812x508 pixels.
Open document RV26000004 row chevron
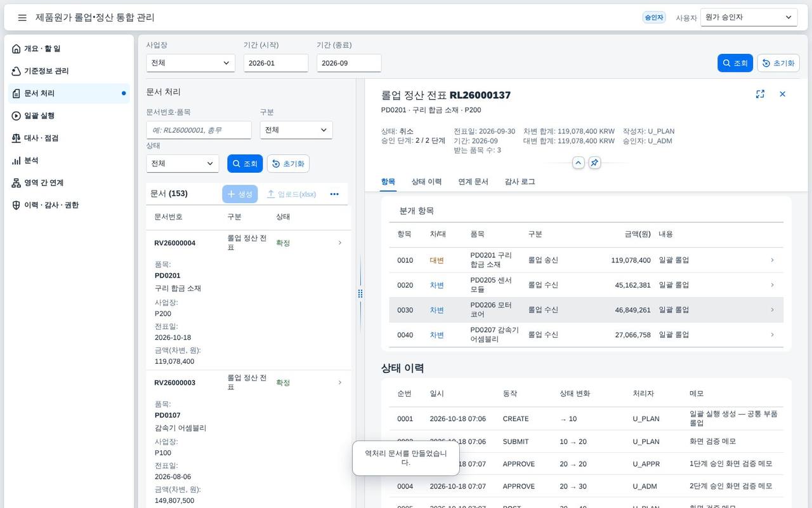pos(340,243)
